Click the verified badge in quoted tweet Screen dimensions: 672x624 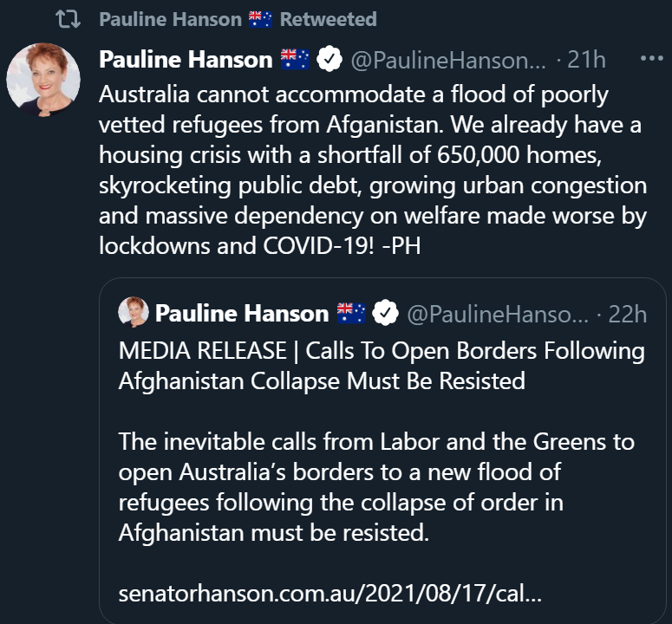pos(385,313)
